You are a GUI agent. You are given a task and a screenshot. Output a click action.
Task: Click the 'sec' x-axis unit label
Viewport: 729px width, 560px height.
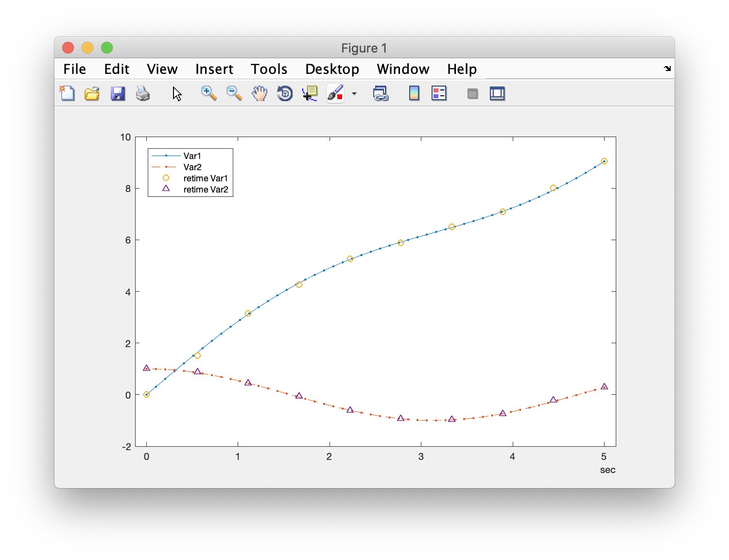tap(607, 470)
